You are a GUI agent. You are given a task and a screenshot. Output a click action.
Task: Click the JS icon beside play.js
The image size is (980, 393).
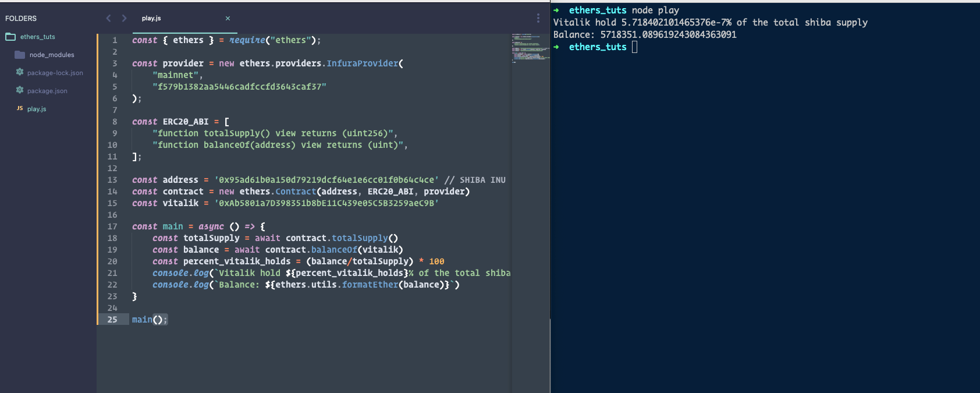click(x=20, y=108)
